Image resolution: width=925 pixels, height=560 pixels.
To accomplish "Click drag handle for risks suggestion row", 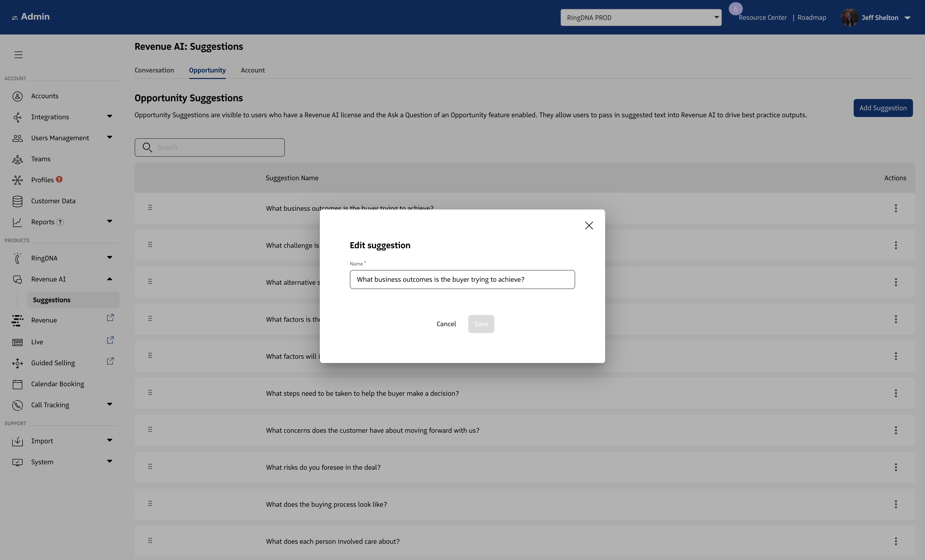I will point(150,466).
